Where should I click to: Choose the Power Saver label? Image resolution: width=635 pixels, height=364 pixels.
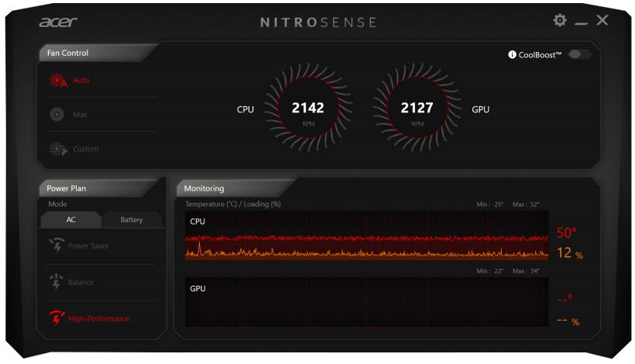88,246
